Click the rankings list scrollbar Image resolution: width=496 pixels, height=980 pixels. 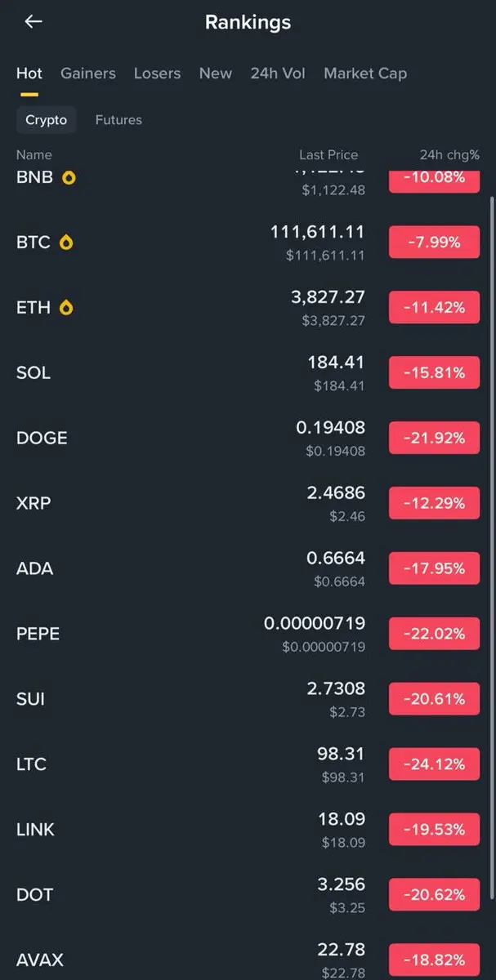(x=491, y=408)
